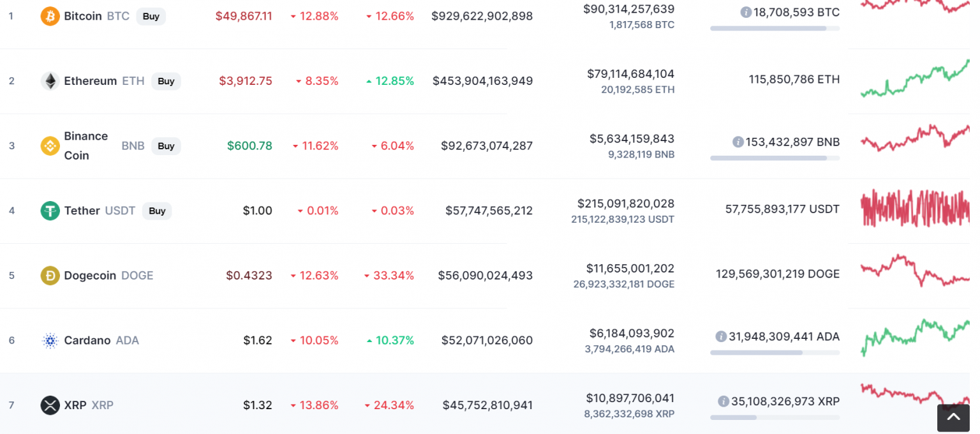Show XRP circulating supply info icon
The height and width of the screenshot is (434, 980).
(x=724, y=401)
